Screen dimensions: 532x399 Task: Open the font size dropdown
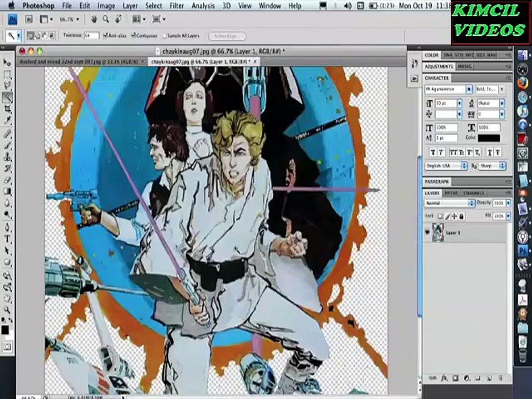[x=459, y=103]
